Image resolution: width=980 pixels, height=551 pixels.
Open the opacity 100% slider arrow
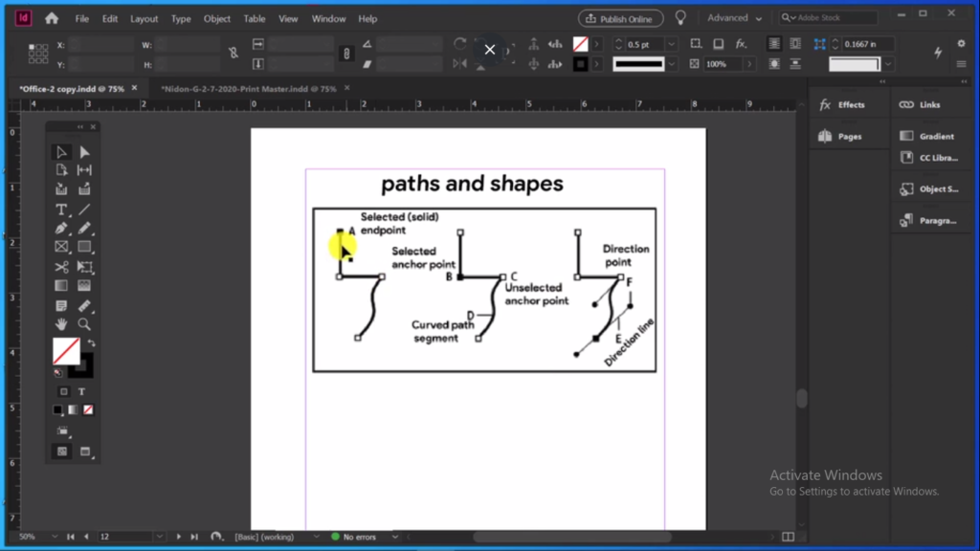(749, 64)
